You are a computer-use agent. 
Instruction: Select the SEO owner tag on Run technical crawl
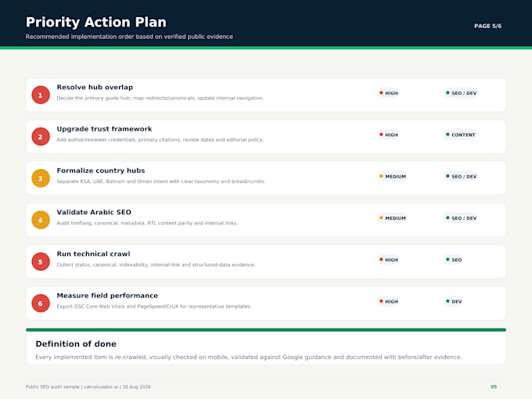[453, 260]
